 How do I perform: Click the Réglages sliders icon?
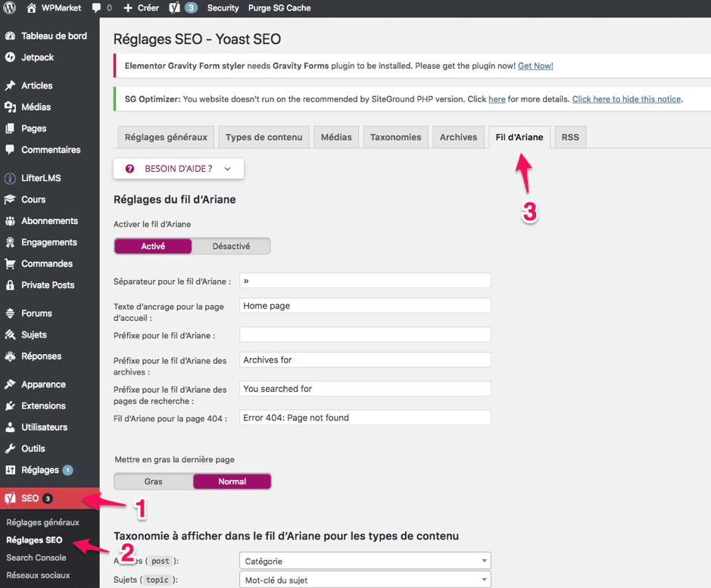[10, 470]
